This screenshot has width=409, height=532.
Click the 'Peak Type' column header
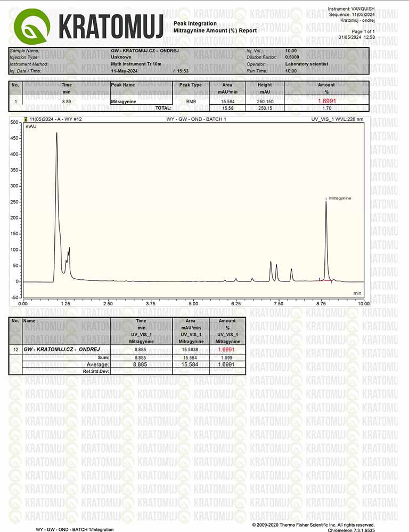(x=191, y=85)
